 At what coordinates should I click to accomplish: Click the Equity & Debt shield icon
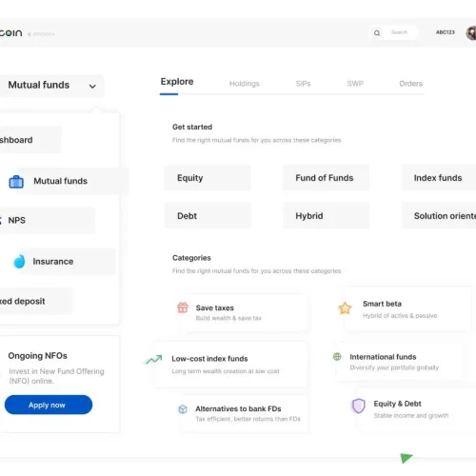point(359,406)
